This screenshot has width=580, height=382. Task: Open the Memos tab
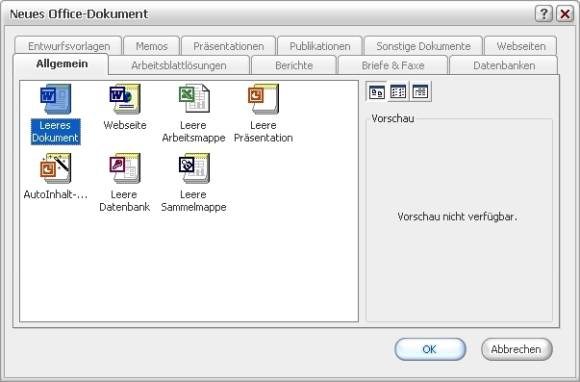click(x=152, y=46)
